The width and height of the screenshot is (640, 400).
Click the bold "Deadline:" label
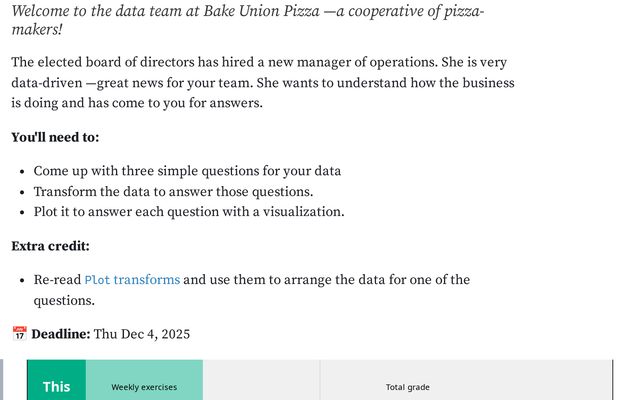point(61,334)
